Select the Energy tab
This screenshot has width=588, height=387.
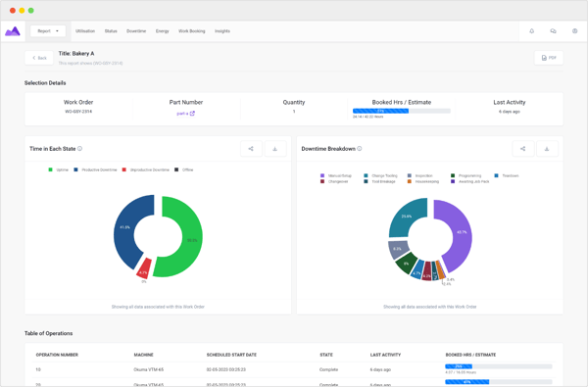point(163,31)
